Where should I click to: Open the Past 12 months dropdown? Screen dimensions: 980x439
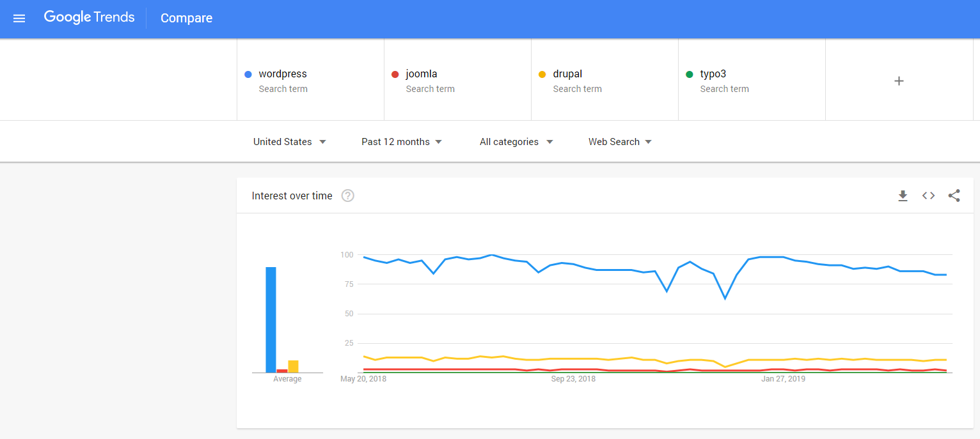tap(402, 142)
